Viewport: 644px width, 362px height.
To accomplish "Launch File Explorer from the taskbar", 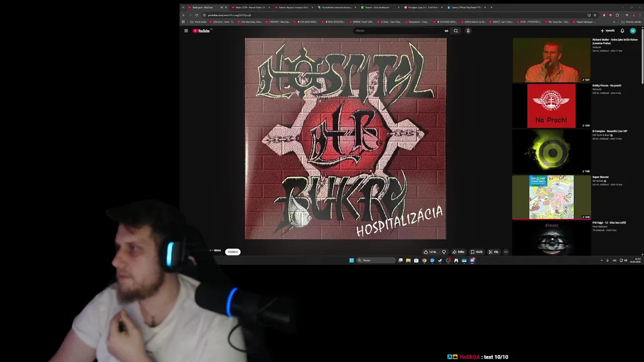I will (408, 260).
